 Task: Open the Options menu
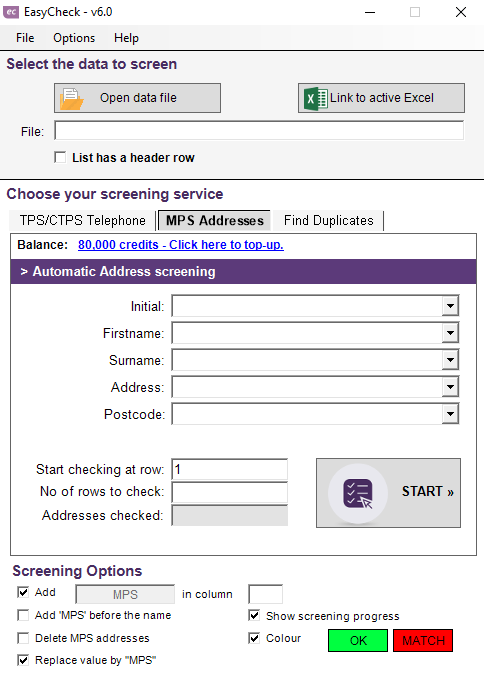(x=74, y=38)
